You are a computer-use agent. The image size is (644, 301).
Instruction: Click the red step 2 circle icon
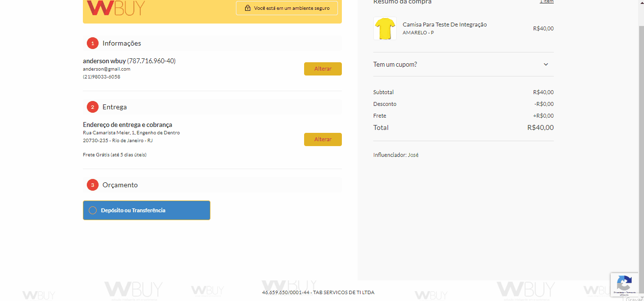tap(93, 107)
